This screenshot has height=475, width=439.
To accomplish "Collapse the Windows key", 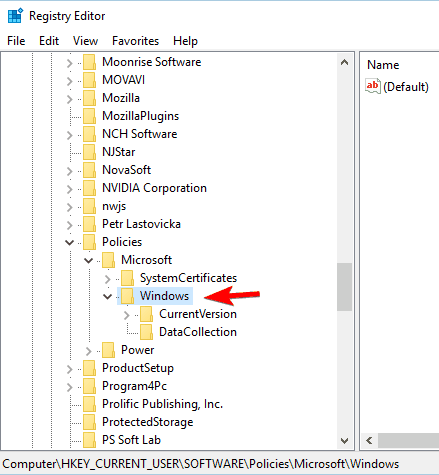I will tap(107, 296).
